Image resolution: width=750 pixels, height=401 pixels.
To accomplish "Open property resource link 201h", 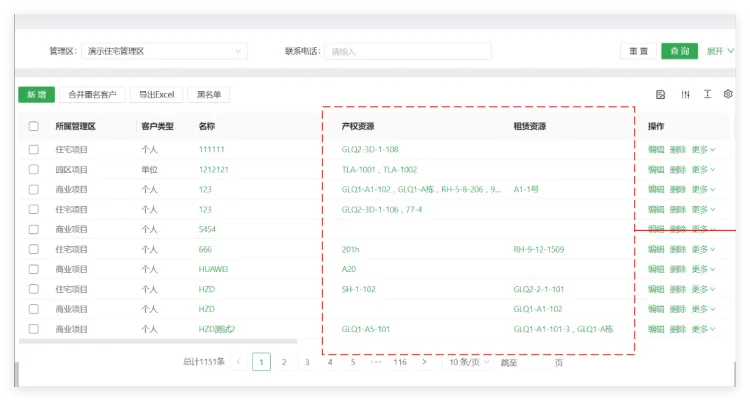I will pyautogui.click(x=350, y=249).
